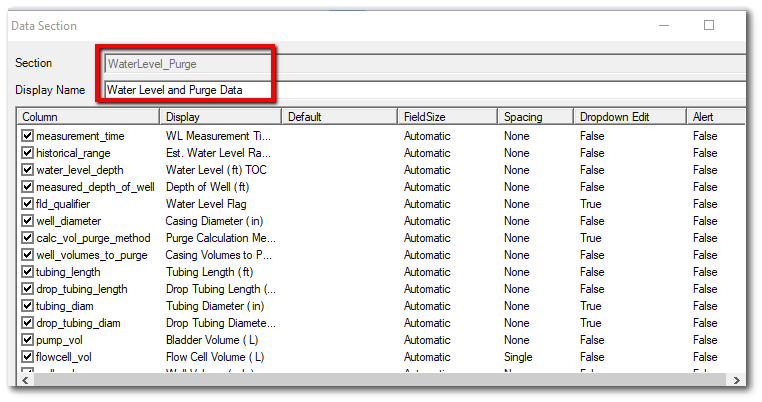Click the Dropdown Edit column header
The width and height of the screenshot is (762, 402).
(x=628, y=117)
